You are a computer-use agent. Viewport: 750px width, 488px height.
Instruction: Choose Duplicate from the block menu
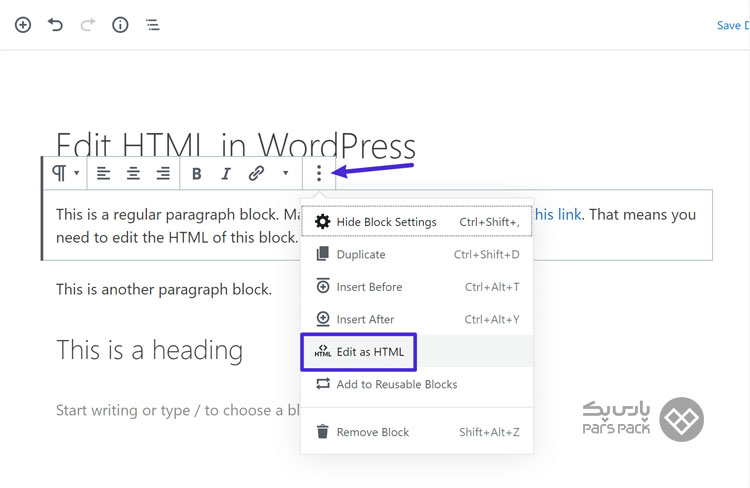pyautogui.click(x=417, y=255)
